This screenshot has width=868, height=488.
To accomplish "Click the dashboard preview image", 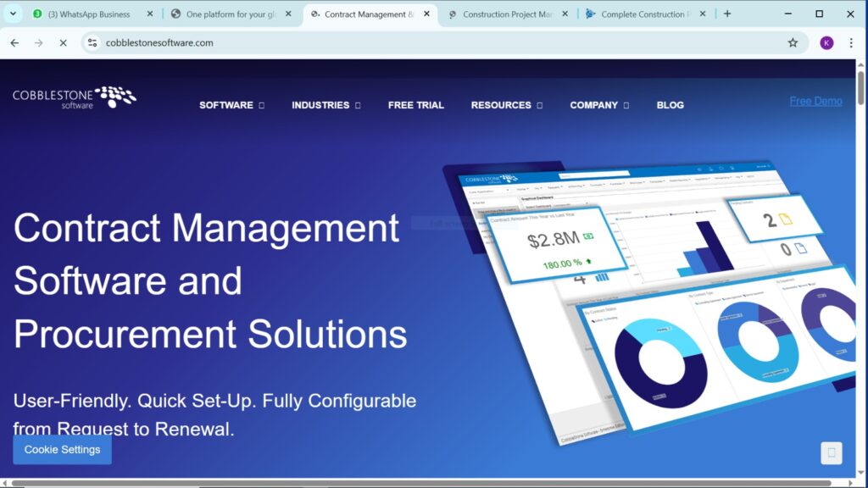I will 650,302.
